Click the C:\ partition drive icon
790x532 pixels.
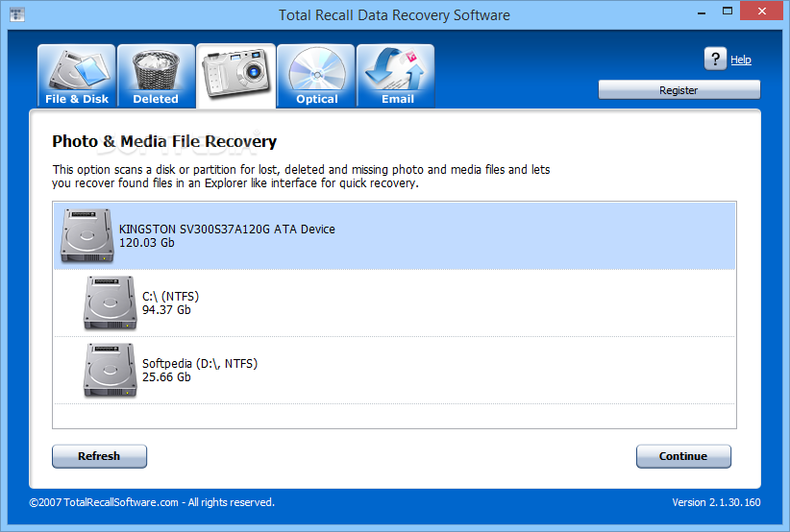point(110,303)
